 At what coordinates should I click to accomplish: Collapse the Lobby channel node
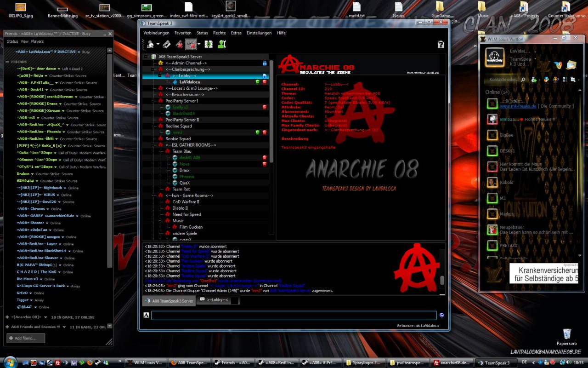tap(160, 75)
